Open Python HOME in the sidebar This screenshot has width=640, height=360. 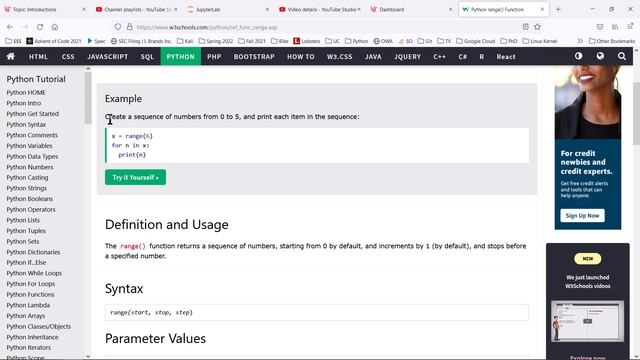point(26,93)
